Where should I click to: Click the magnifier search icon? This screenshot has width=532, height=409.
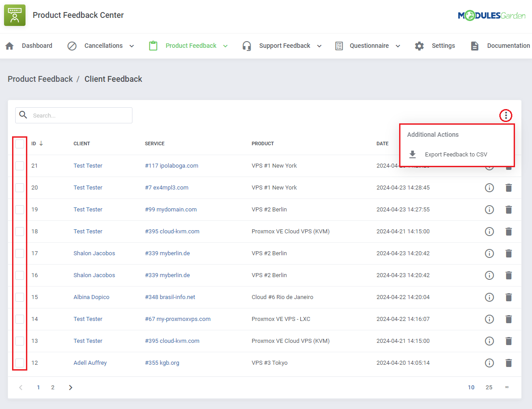pos(23,115)
